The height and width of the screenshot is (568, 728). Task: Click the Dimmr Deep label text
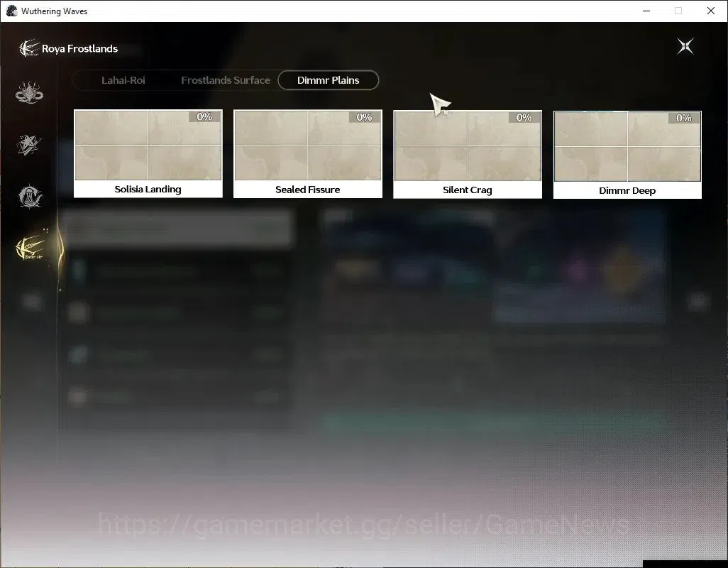click(627, 190)
